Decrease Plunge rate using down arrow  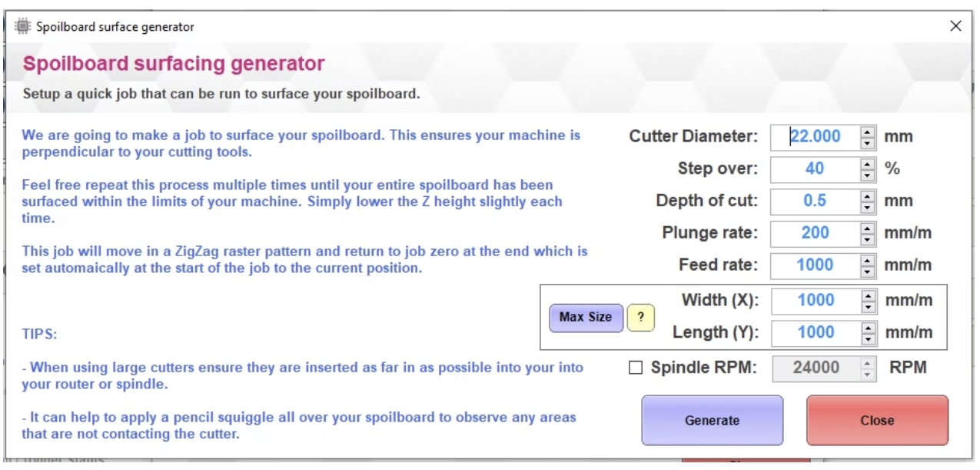coord(868,238)
